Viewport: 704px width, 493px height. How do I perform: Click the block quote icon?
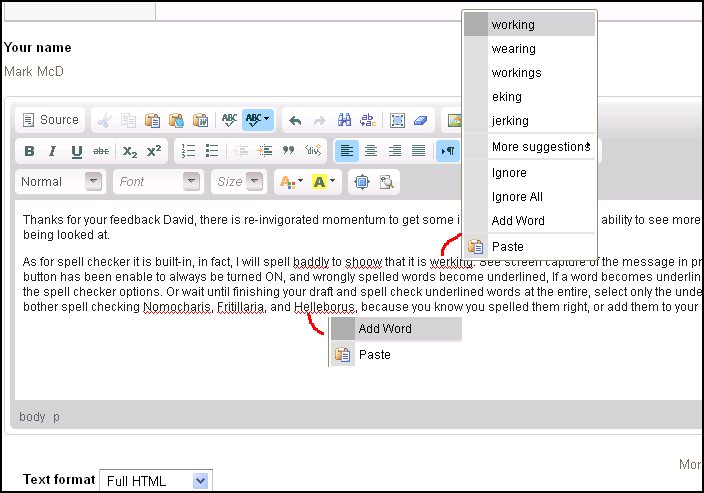click(289, 151)
